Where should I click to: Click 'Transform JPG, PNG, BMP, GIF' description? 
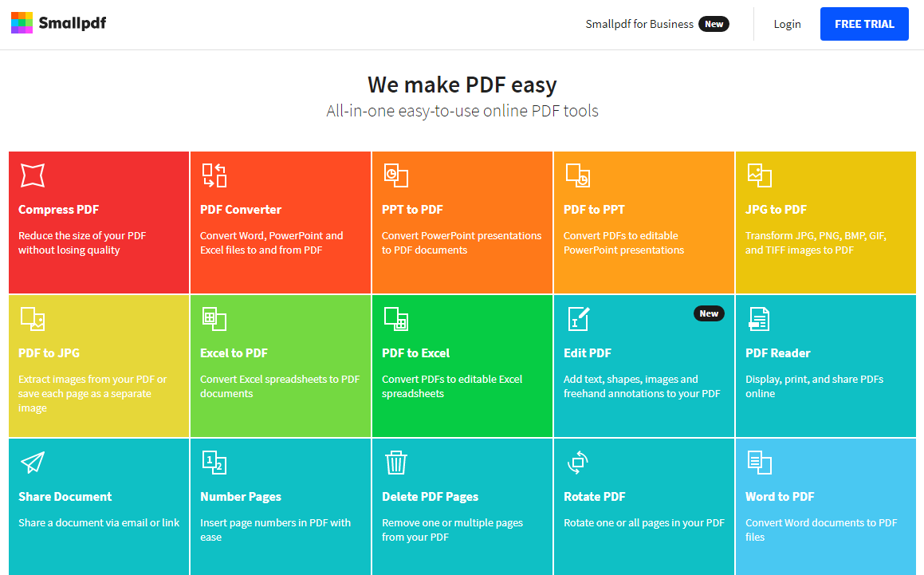pyautogui.click(x=816, y=242)
